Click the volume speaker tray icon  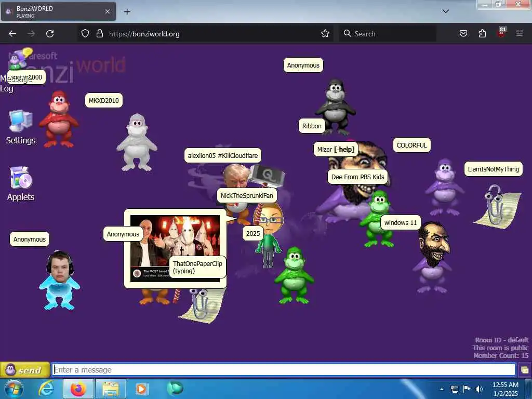coord(479,389)
